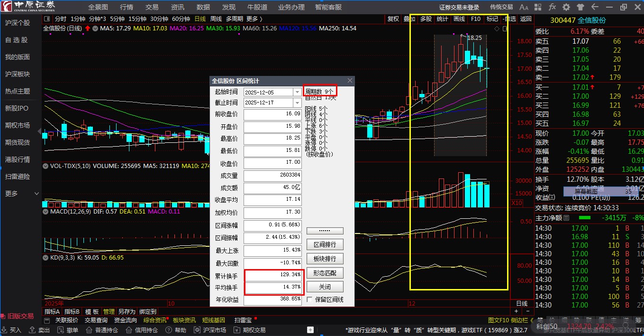Open the 资讯 menu

point(178,7)
